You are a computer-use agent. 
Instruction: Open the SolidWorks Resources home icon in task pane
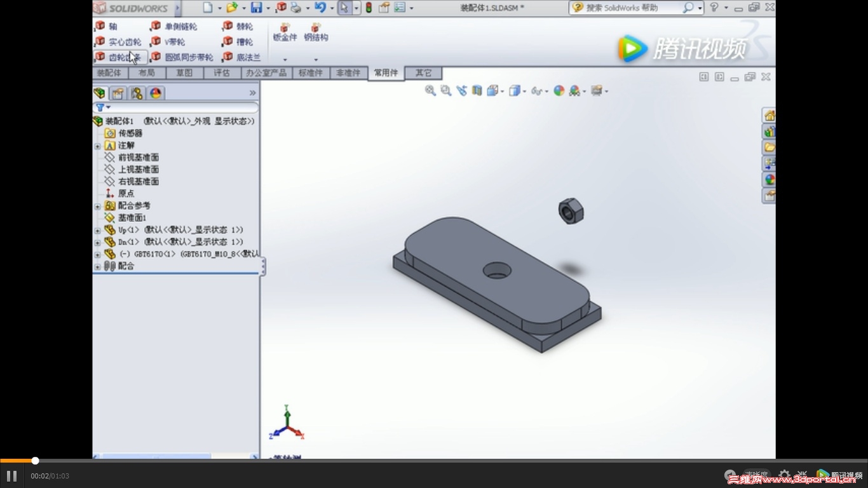(x=770, y=116)
